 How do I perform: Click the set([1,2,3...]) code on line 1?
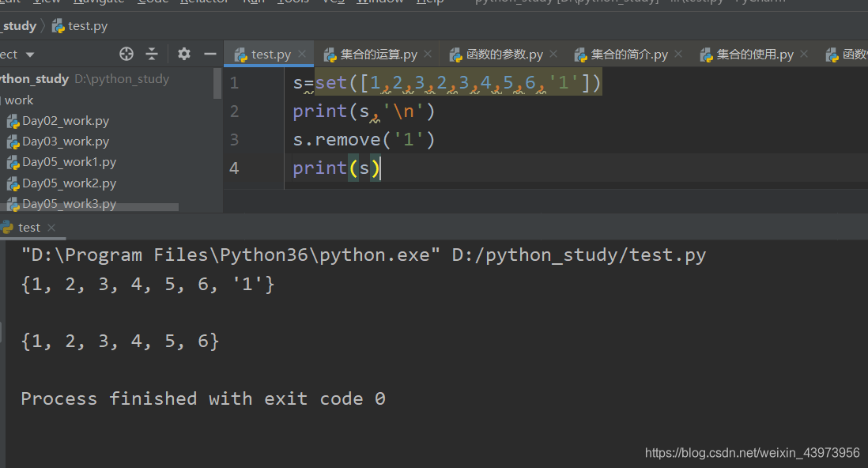tap(459, 82)
